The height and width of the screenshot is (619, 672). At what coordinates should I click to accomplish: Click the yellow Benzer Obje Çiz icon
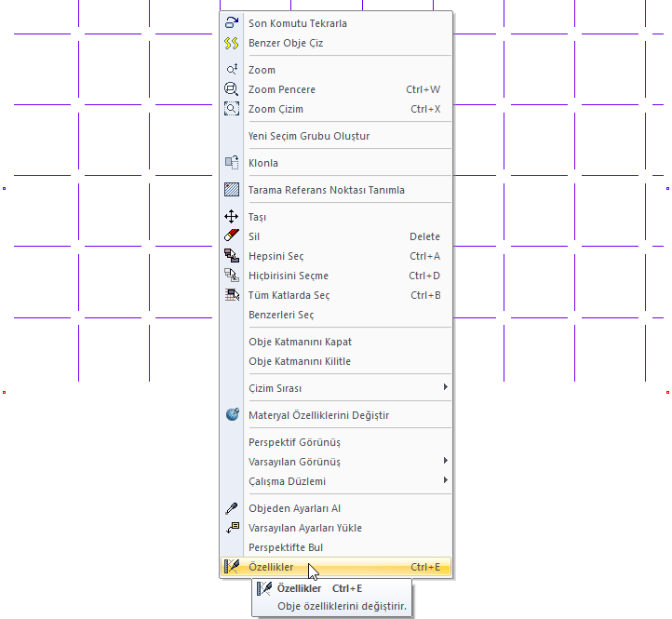232,43
